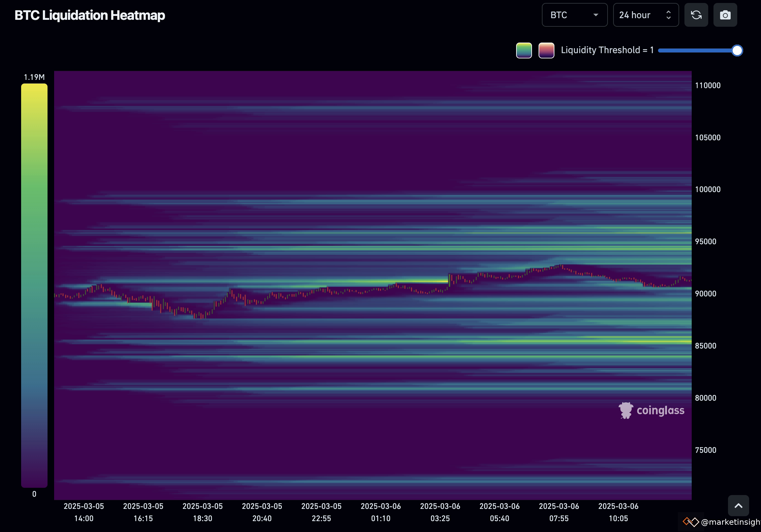
Task: Click the 80000 price axis label
Action: click(x=705, y=398)
